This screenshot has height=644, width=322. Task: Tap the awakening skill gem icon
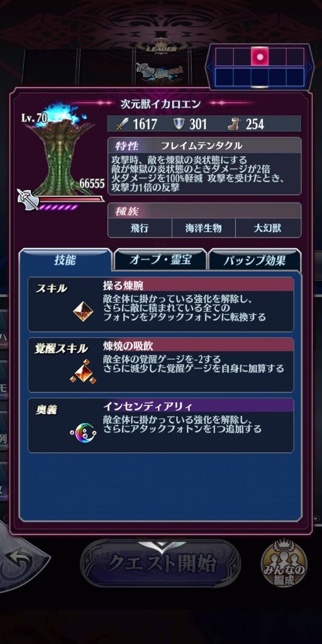82,371
